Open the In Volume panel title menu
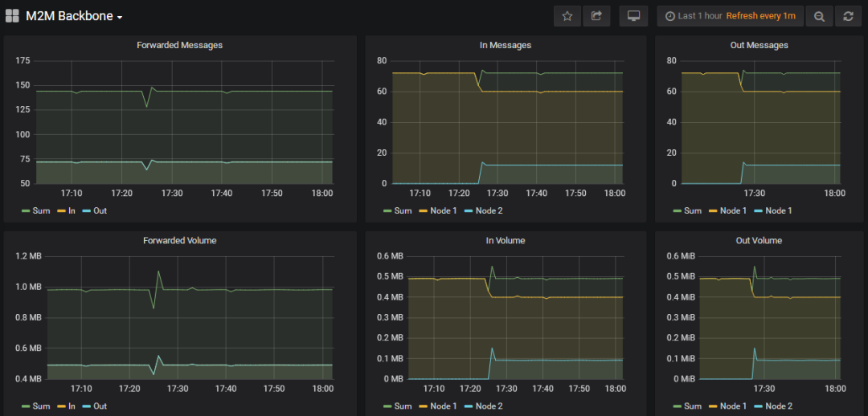 [x=506, y=241]
